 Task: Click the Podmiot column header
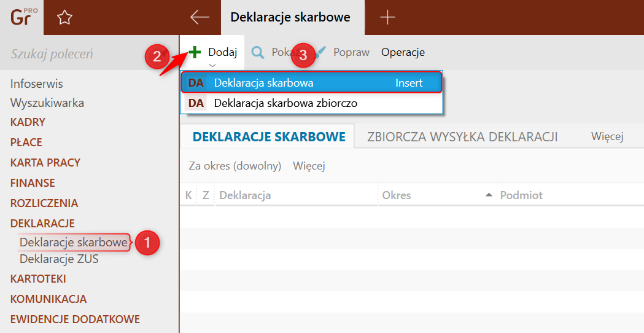click(521, 195)
